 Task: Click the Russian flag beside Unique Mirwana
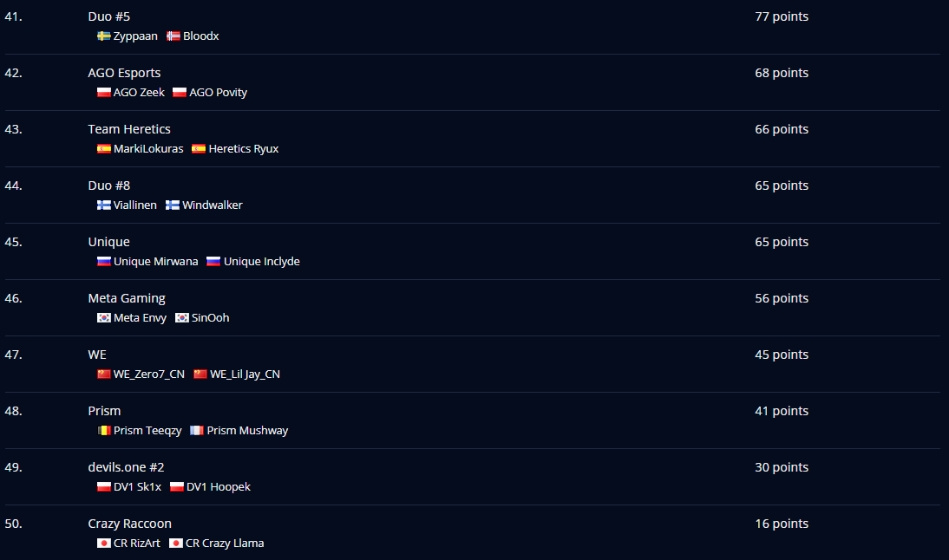[x=103, y=261]
